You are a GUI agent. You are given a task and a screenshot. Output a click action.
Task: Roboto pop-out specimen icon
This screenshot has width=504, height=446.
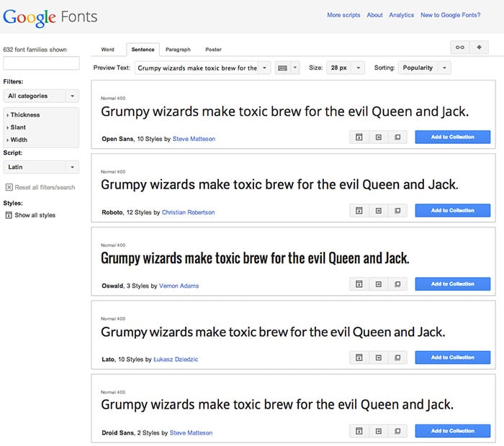coord(397,211)
